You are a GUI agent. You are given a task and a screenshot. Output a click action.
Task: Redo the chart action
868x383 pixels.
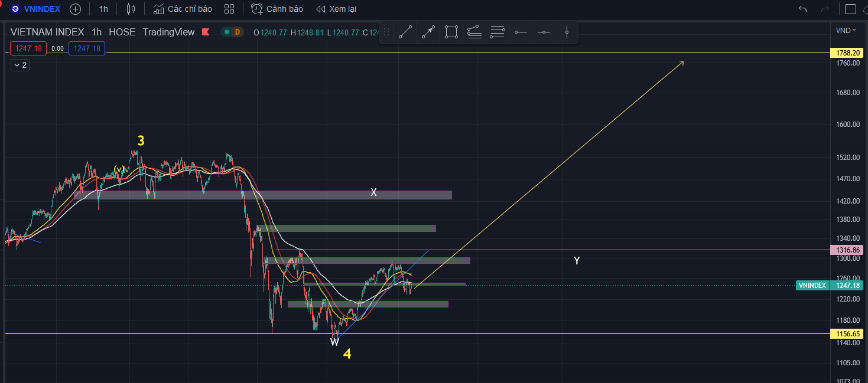click(x=825, y=9)
